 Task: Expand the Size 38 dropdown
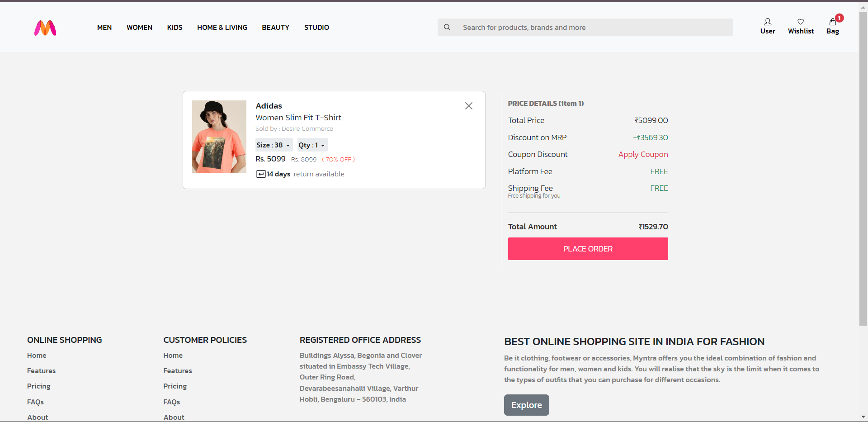pos(274,145)
